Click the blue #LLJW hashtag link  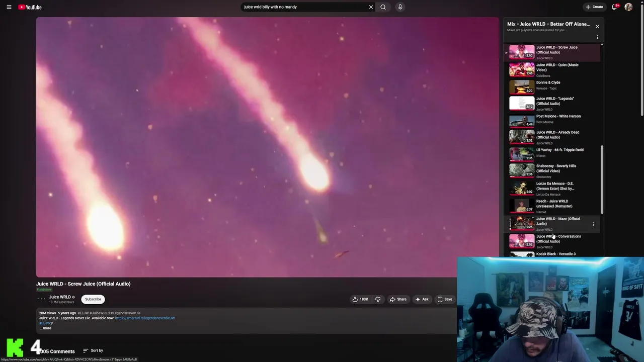tap(45, 323)
